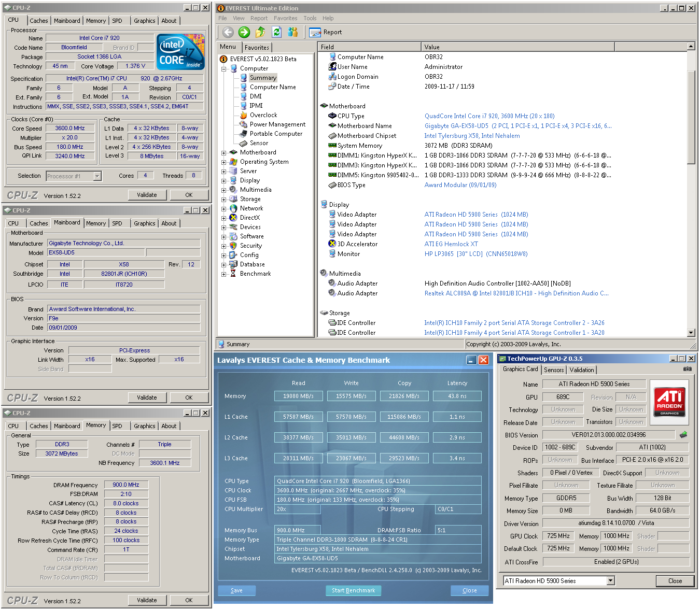Open the EVEREST Tools menu

[x=310, y=18]
